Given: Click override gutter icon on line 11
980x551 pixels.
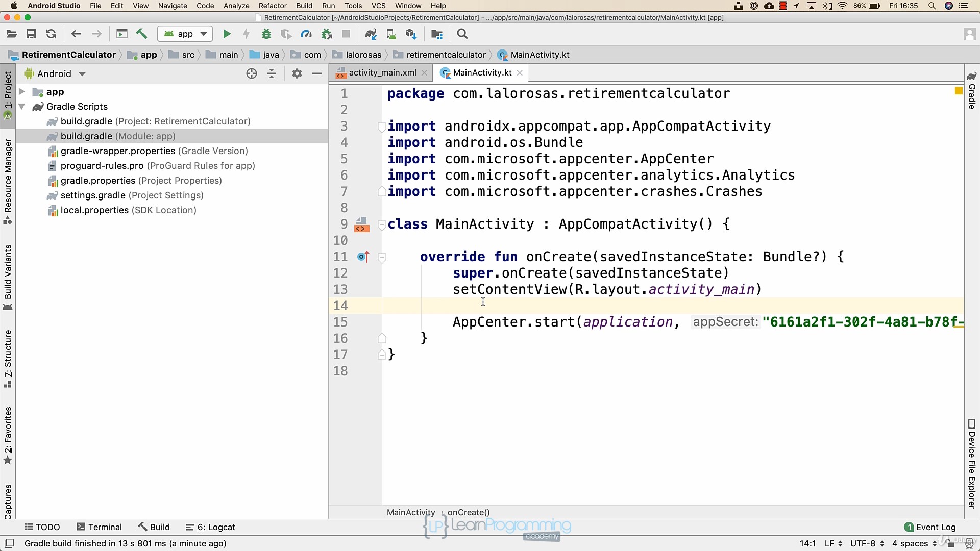Looking at the screenshot, I should click(x=363, y=257).
